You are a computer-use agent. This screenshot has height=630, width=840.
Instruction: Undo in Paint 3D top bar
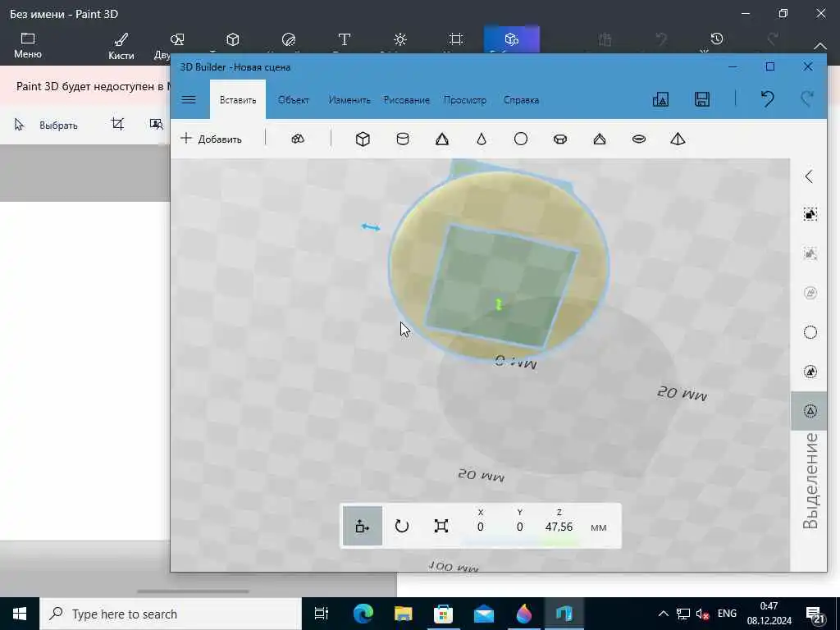click(661, 39)
